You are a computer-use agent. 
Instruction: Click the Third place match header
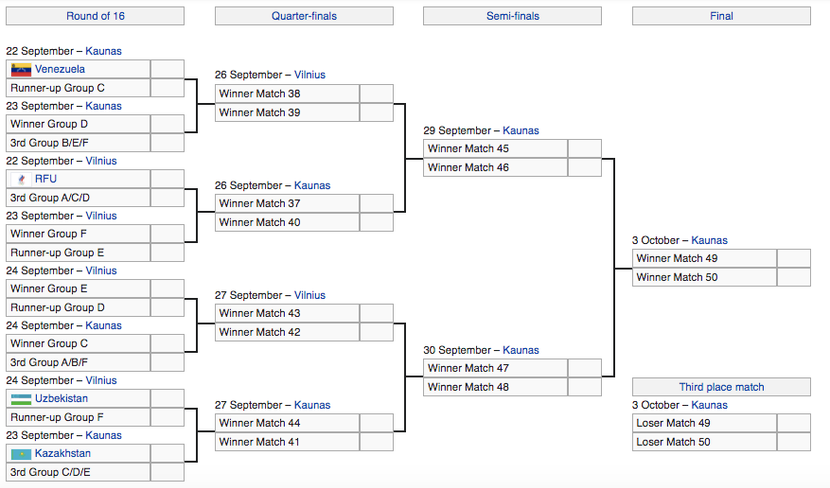point(721,387)
